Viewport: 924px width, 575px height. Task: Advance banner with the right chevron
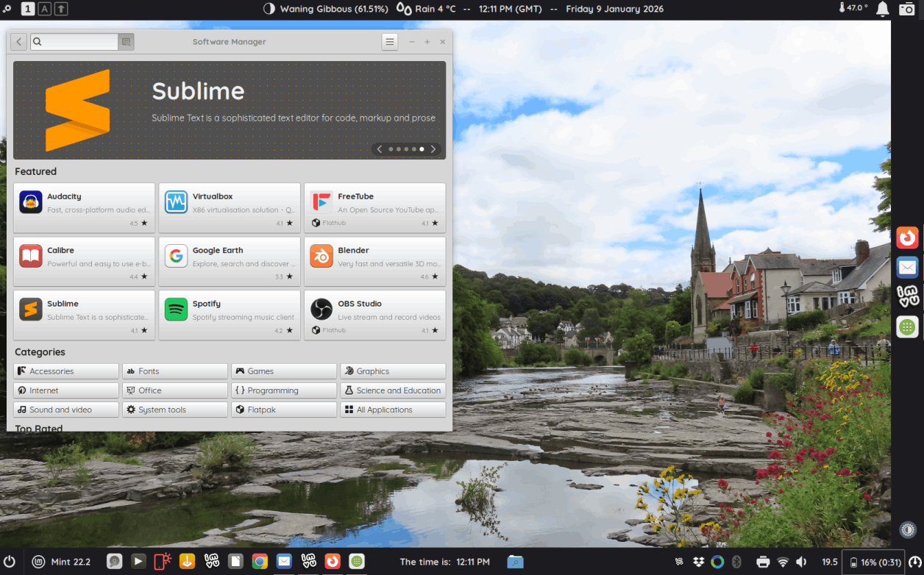coord(433,149)
